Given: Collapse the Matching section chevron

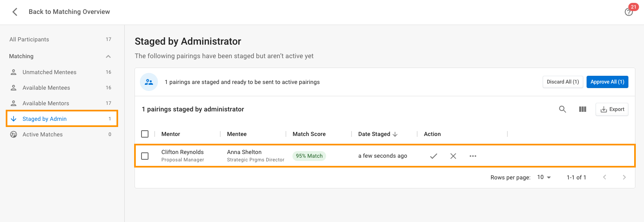Looking at the screenshot, I should point(108,57).
